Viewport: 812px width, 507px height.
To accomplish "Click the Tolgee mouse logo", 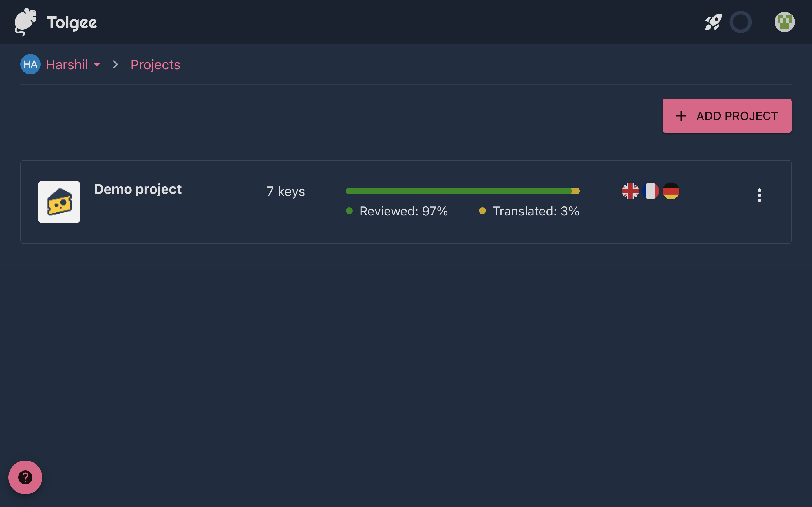I will pos(25,22).
